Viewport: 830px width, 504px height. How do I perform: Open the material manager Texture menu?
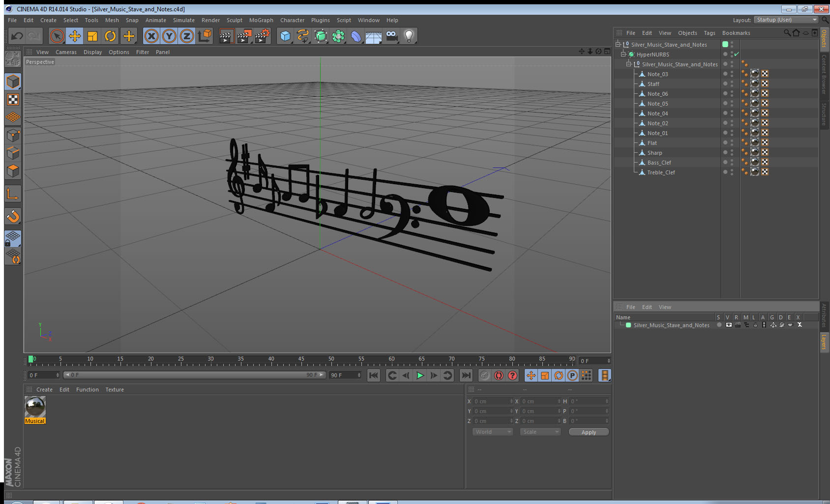click(x=115, y=390)
